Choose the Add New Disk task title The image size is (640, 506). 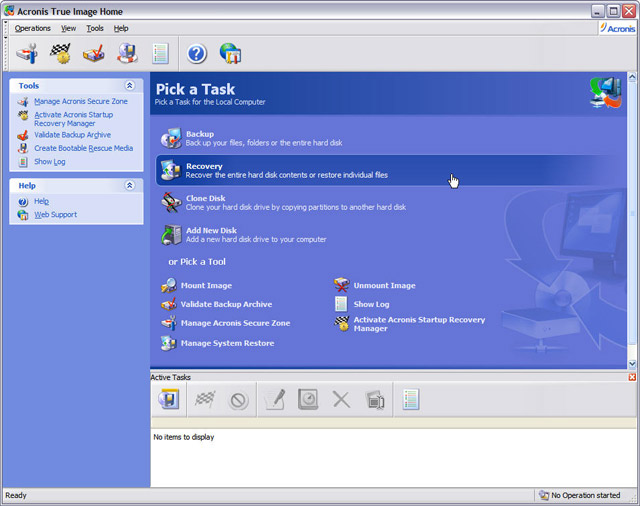pos(211,231)
